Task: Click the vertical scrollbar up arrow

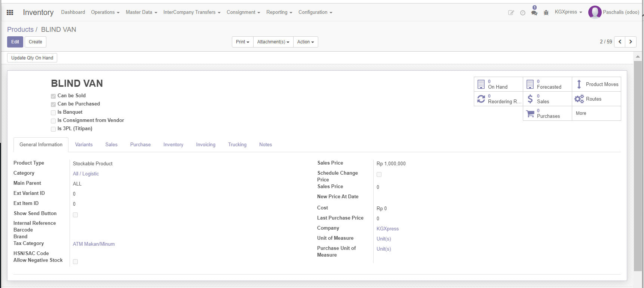Action: point(638,56)
